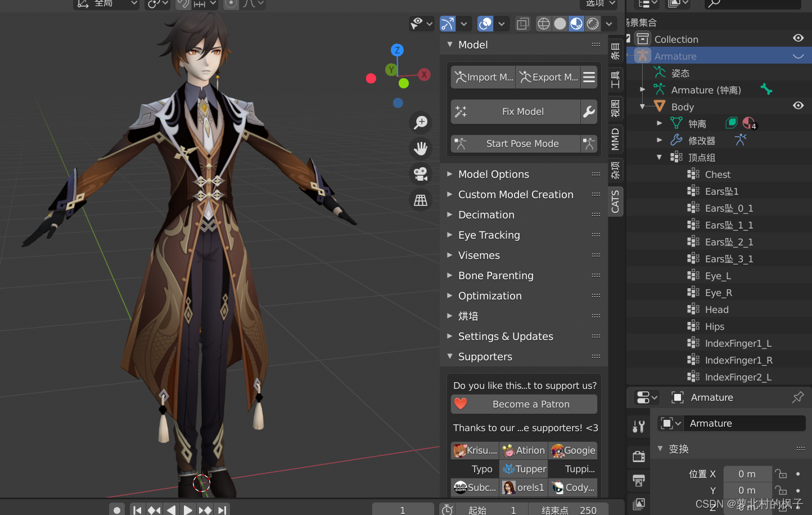Toggle auto keying record button
The height and width of the screenshot is (515, 812).
coord(116,510)
